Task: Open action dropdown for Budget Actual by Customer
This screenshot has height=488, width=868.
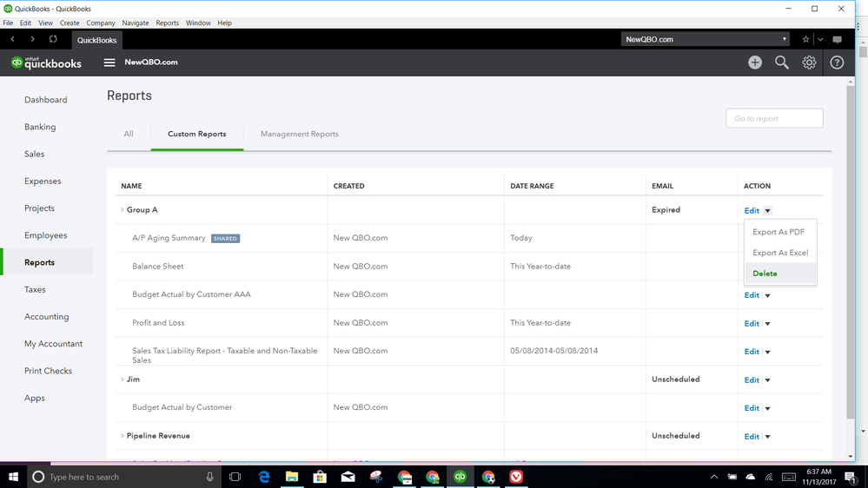Action: coord(768,408)
